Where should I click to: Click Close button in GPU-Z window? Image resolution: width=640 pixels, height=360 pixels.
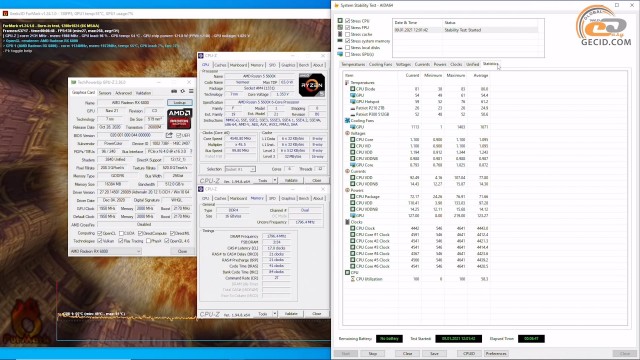click(182, 251)
